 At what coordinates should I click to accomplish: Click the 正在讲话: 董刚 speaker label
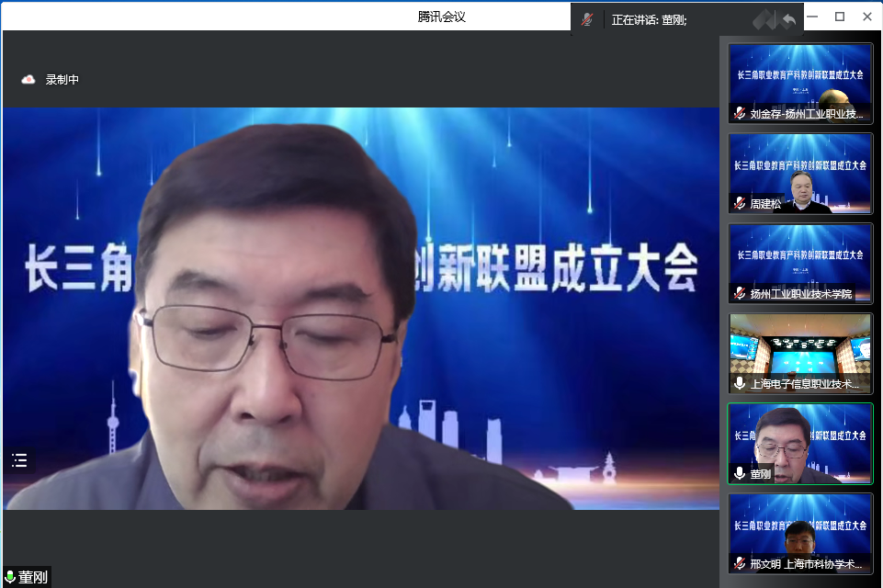[650, 19]
